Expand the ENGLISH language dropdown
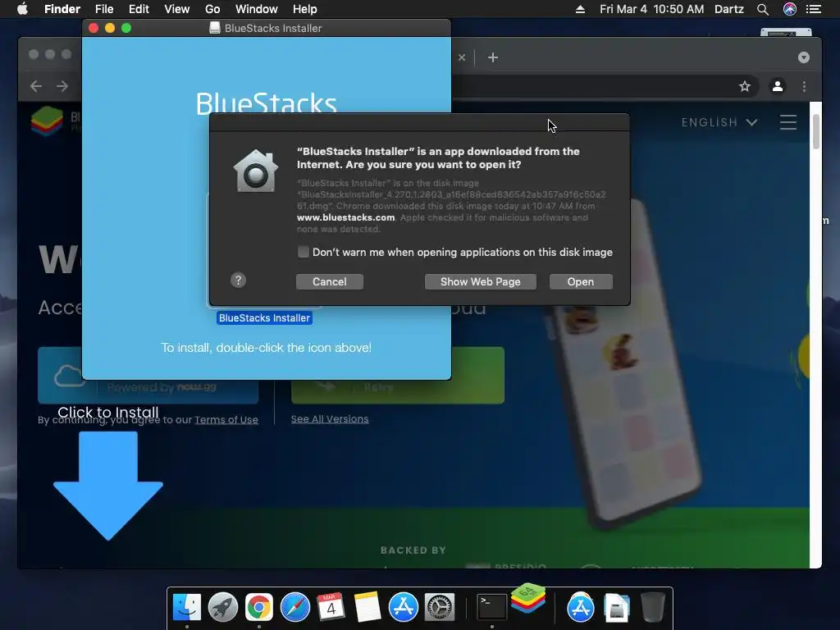The image size is (840, 630). coord(719,123)
